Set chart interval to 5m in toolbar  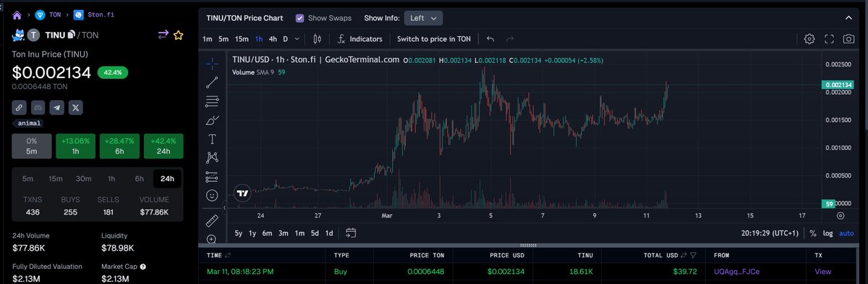click(x=224, y=38)
